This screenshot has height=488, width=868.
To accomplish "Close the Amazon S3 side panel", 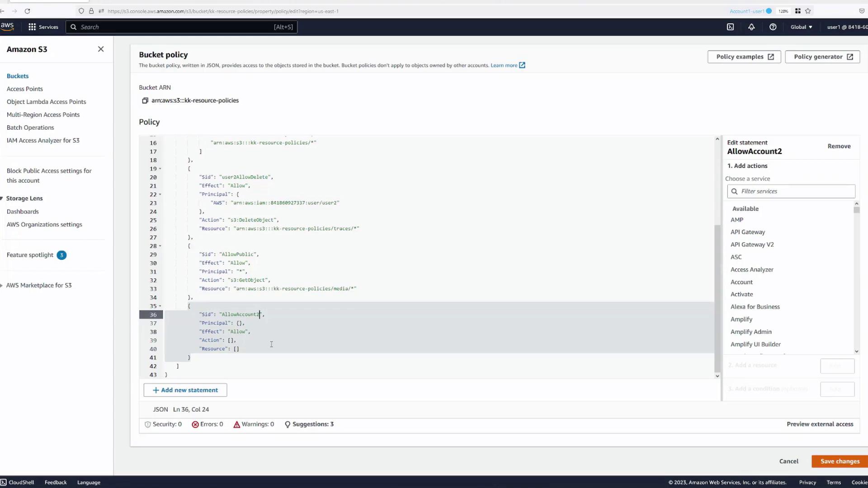I will tap(101, 49).
